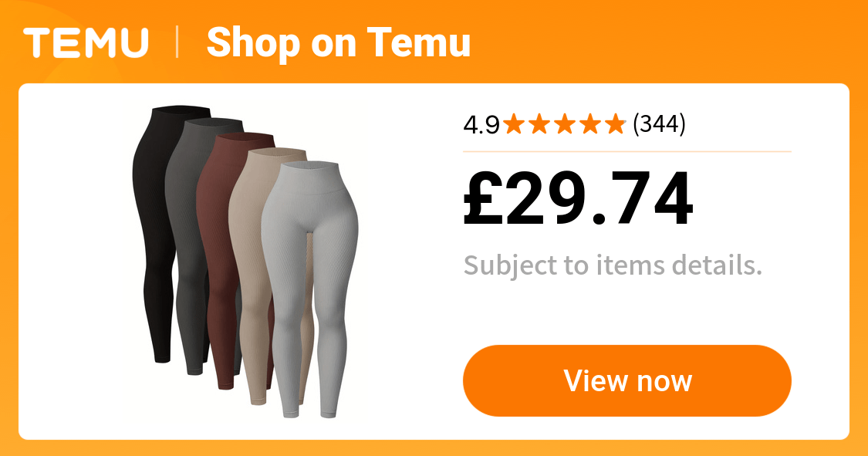The height and width of the screenshot is (456, 868).
Task: Click the fifth orange rating star
Action: coord(616,124)
